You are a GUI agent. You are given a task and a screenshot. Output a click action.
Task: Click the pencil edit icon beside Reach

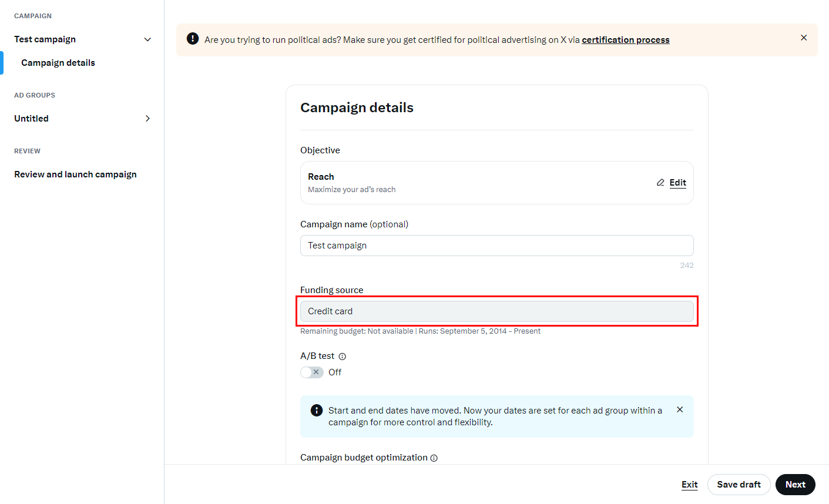[660, 183]
